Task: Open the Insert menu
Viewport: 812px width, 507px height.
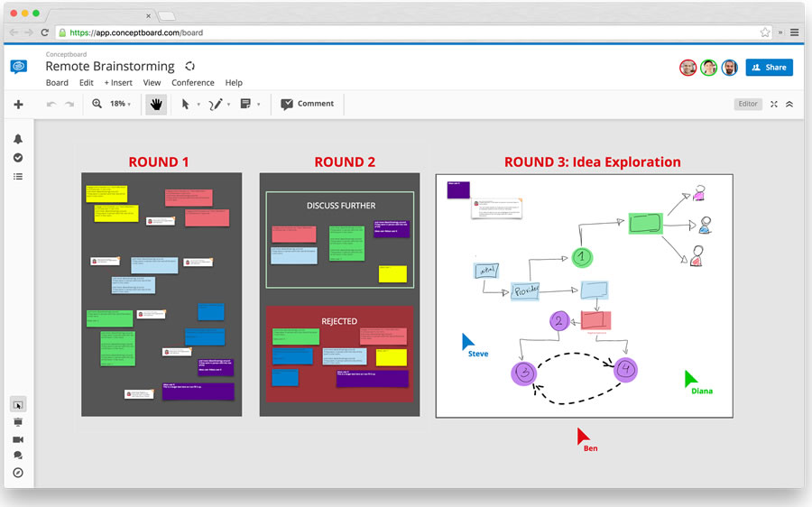Action: (118, 83)
